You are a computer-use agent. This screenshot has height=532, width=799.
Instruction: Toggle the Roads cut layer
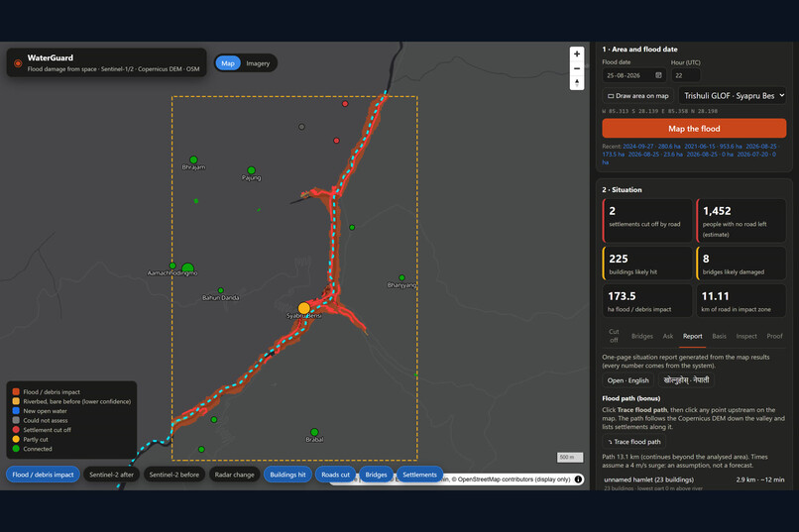click(x=335, y=475)
